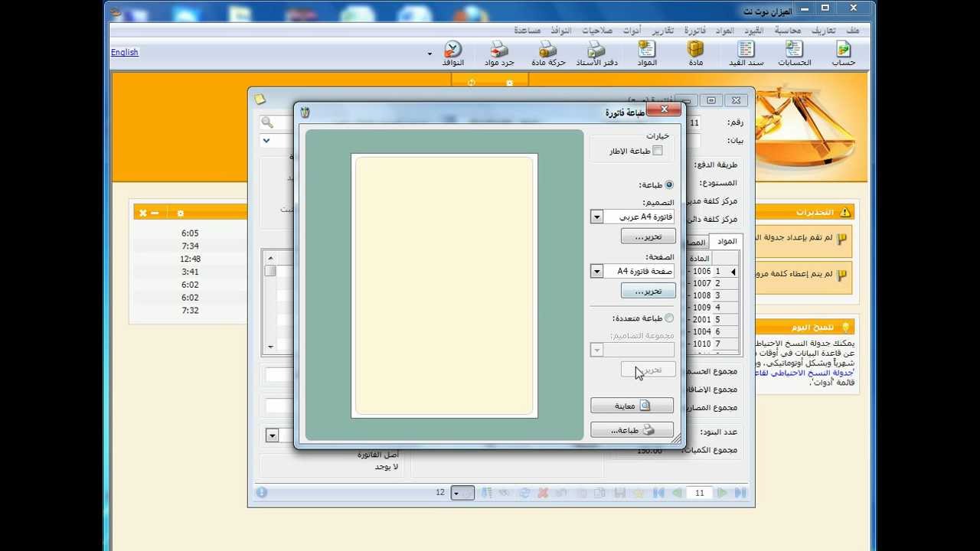980x551 pixels.
Task: Open the تعاريف menu
Action: pyautogui.click(x=823, y=30)
